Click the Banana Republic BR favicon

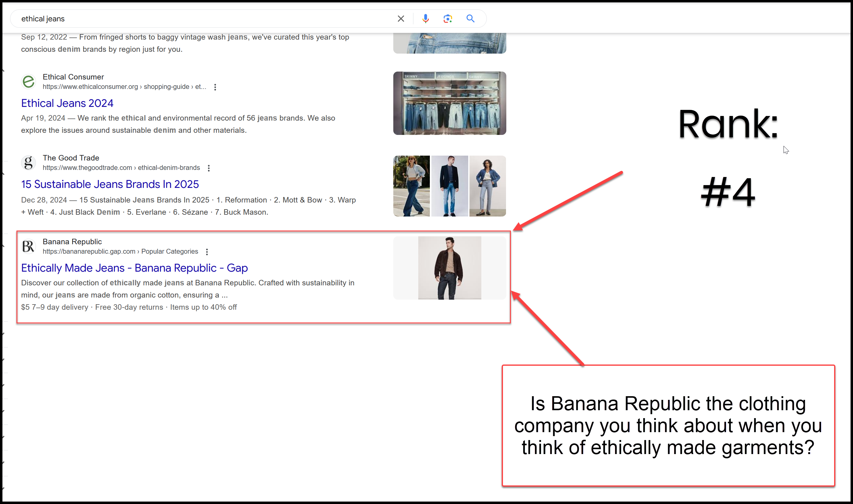click(x=29, y=246)
